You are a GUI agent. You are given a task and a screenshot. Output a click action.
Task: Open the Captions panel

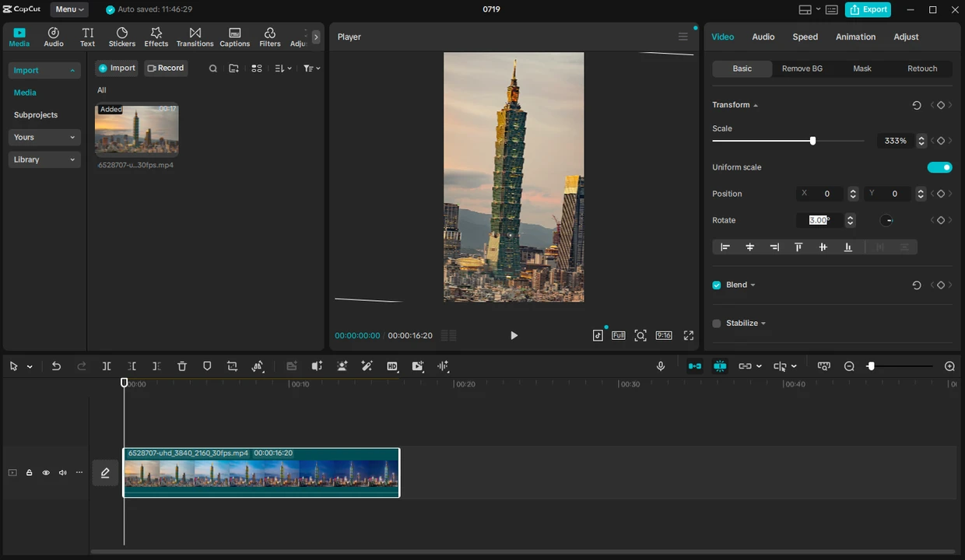point(234,37)
